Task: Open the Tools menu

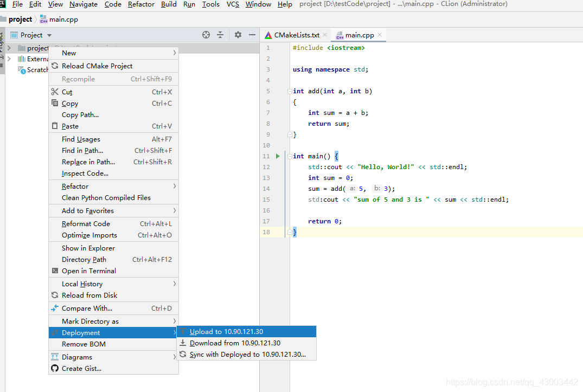Action: 211,4
